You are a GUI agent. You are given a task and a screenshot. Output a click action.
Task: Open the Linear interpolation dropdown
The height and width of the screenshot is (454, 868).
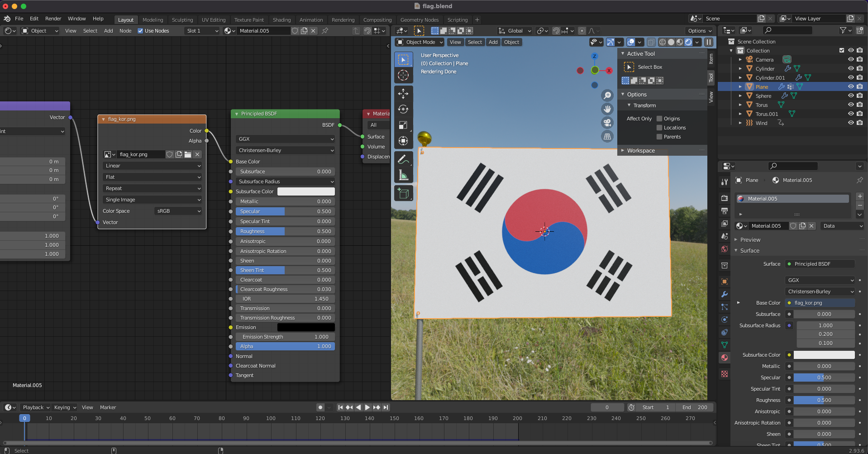(153, 166)
